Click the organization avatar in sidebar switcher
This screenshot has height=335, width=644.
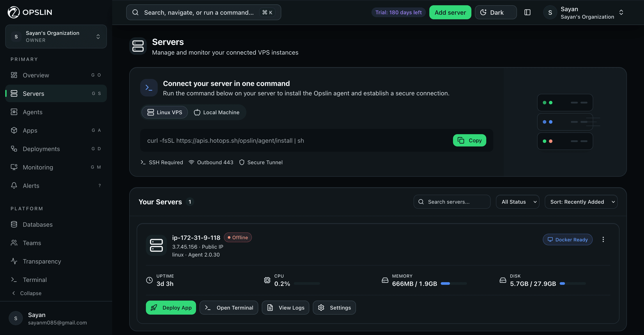[x=16, y=37]
